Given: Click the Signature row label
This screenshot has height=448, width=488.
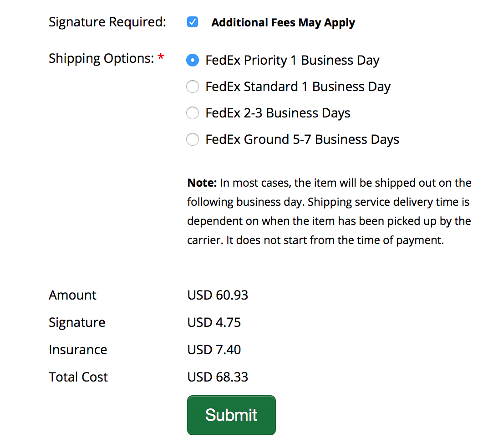Looking at the screenshot, I should tap(76, 322).
